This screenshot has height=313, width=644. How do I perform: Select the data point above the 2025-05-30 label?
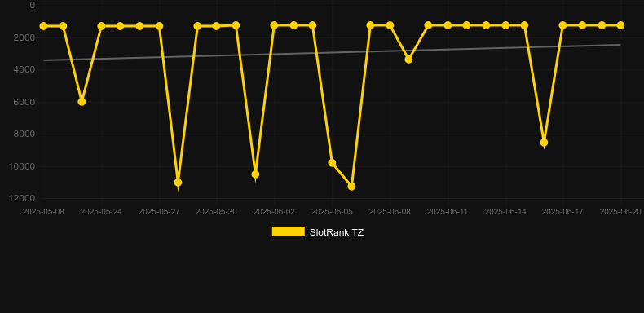217,26
